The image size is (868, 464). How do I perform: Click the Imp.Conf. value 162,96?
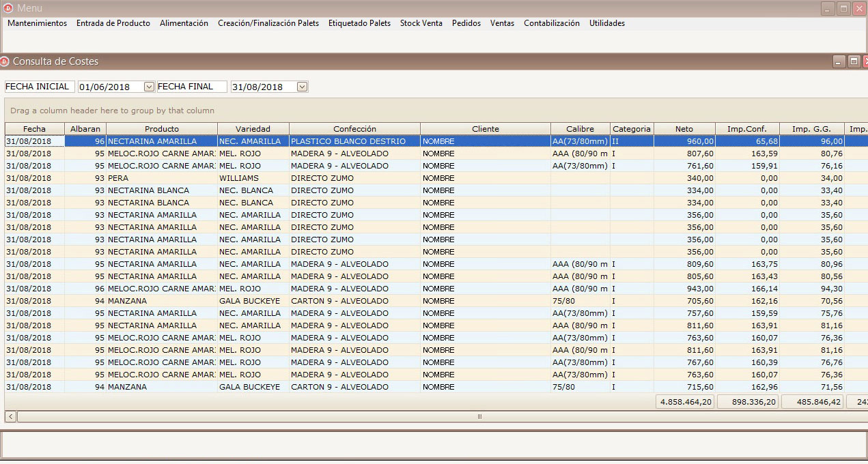(x=747, y=387)
